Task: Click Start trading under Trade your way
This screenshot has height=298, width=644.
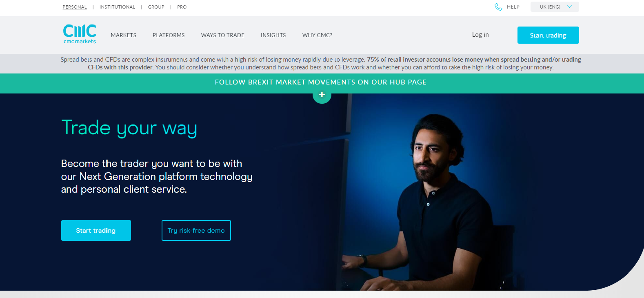Action: [96, 231]
